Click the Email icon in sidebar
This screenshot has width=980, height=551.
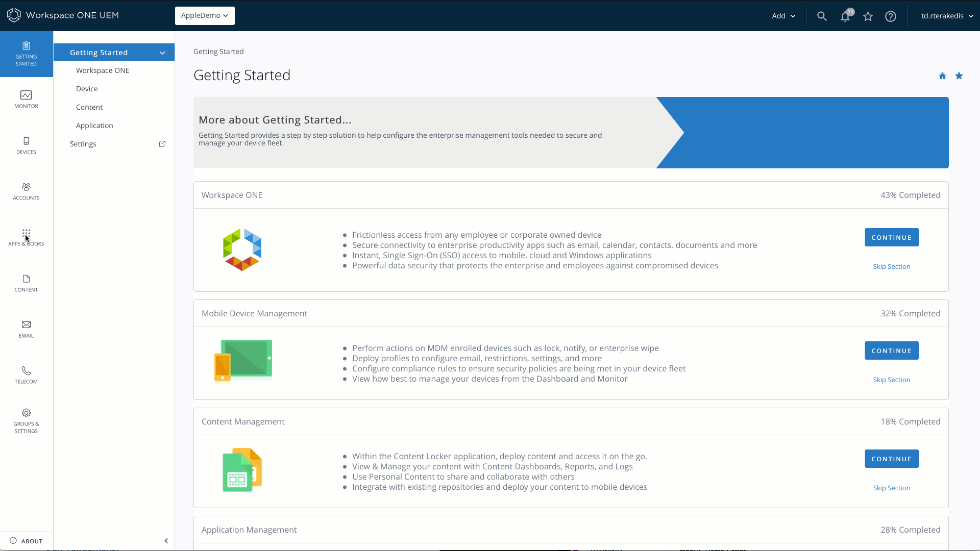(x=26, y=325)
